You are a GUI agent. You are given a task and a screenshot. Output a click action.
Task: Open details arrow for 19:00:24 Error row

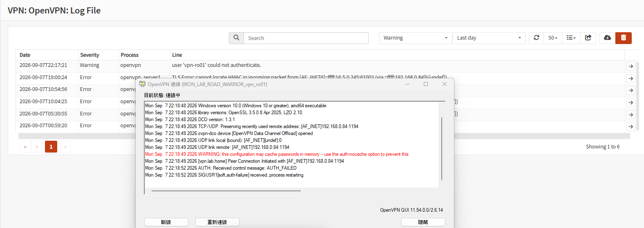click(631, 78)
